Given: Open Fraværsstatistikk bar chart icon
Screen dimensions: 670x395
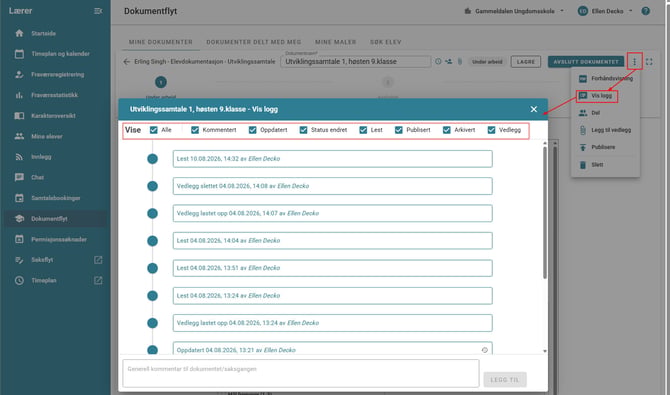Looking at the screenshot, I should tap(19, 95).
